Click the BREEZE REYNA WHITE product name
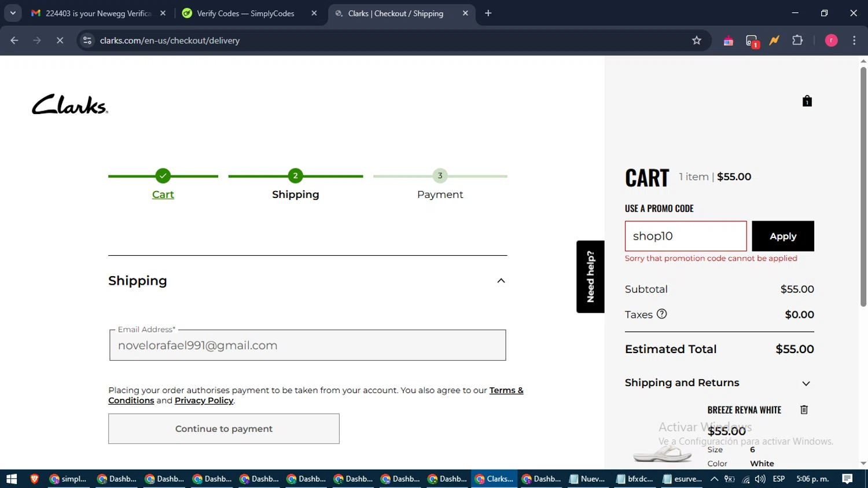Image resolution: width=868 pixels, height=488 pixels. coord(744,410)
